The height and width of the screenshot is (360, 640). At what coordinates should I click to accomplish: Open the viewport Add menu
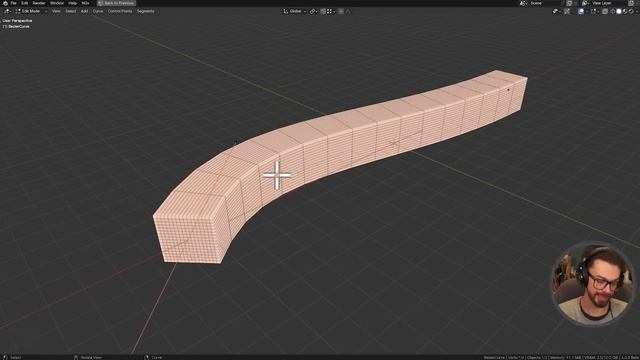coord(84,11)
